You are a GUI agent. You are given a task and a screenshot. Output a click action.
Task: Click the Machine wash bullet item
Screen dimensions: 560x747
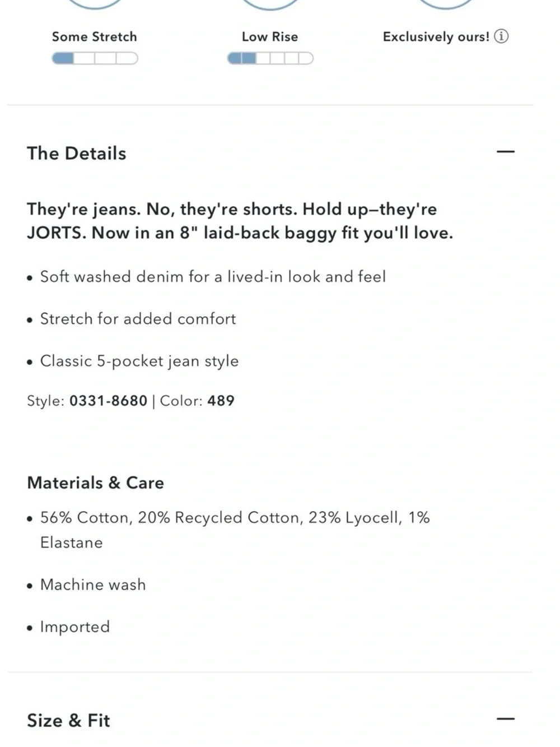pyautogui.click(x=92, y=584)
